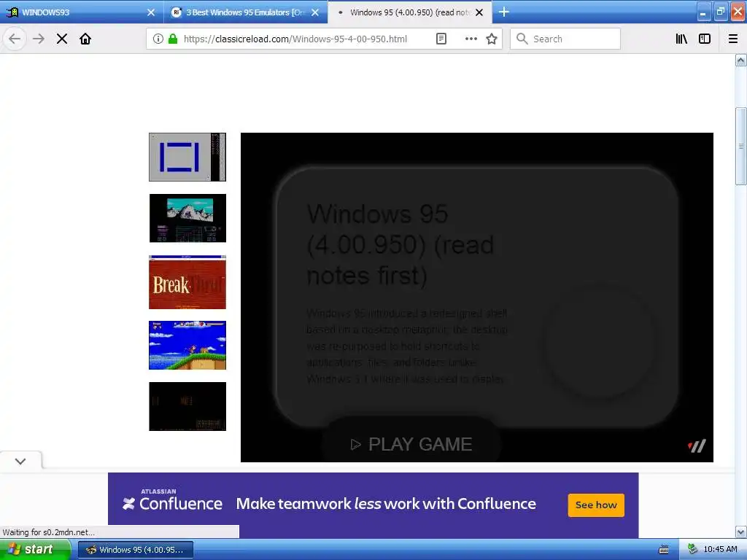Screen dimensions: 747x560
Task: Select the Windows 95 (4.00.950) tab
Action: tap(410, 12)
